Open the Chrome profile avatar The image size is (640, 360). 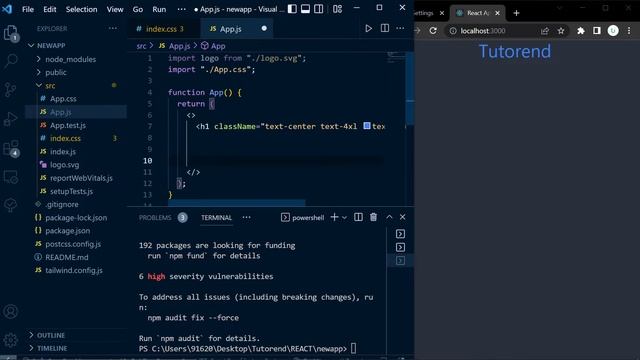[x=613, y=31]
